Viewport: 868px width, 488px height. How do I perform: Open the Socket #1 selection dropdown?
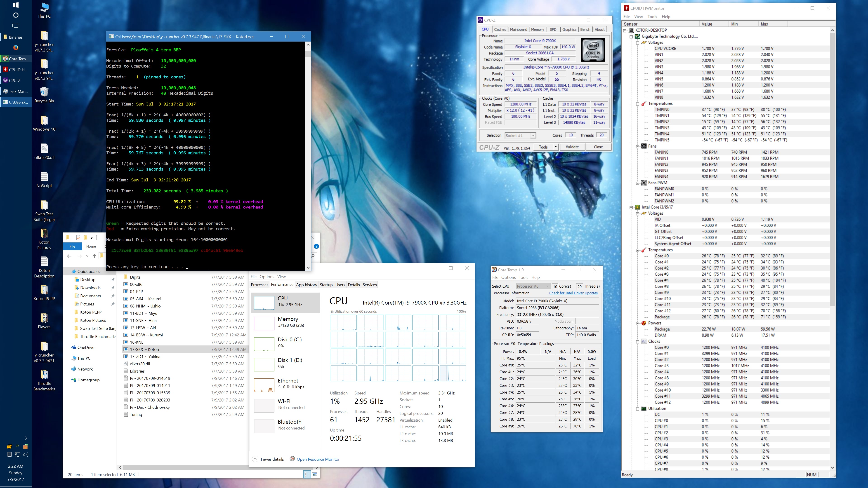(533, 135)
